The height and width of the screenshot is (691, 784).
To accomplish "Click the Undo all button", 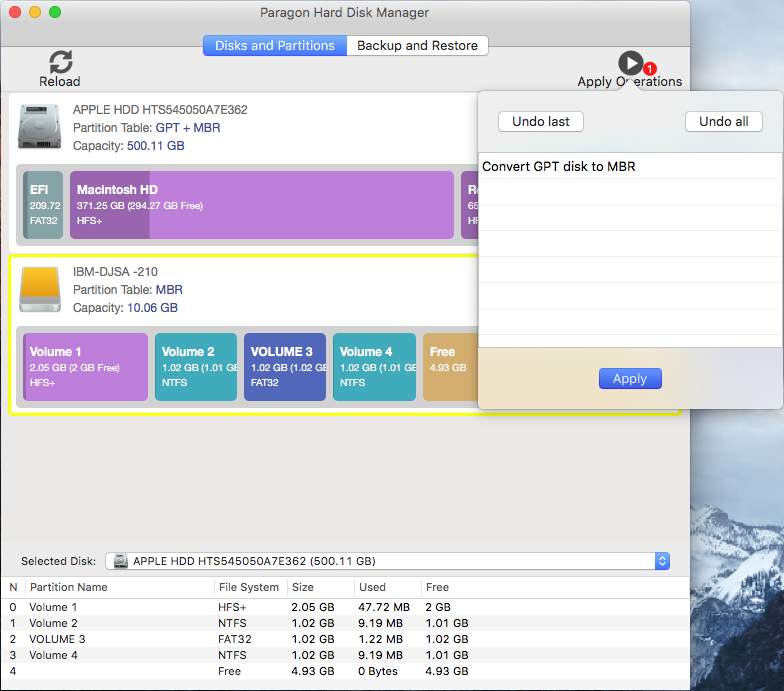I will pyautogui.click(x=724, y=122).
